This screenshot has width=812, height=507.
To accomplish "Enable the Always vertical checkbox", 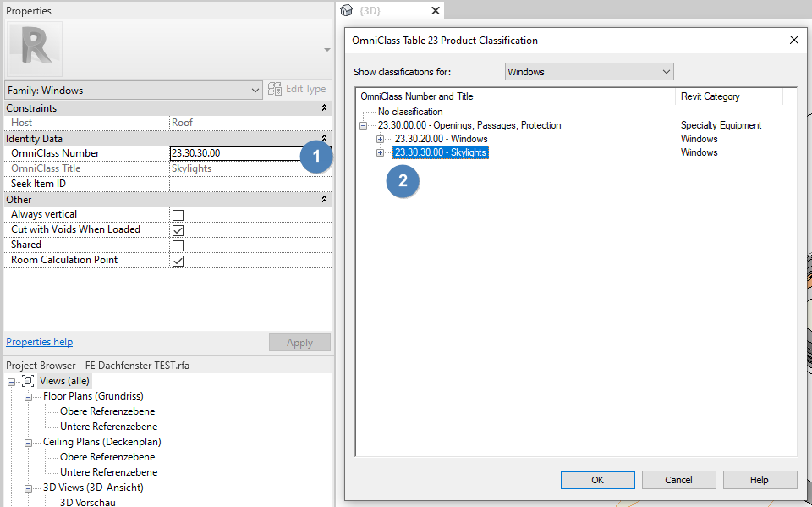I will pos(178,215).
